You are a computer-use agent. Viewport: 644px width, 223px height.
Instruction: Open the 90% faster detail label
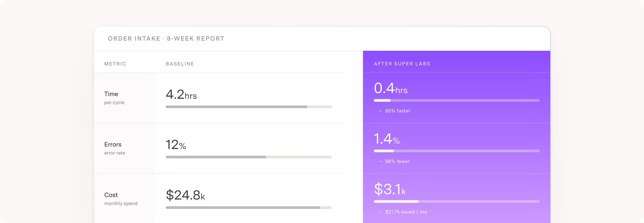pyautogui.click(x=398, y=111)
